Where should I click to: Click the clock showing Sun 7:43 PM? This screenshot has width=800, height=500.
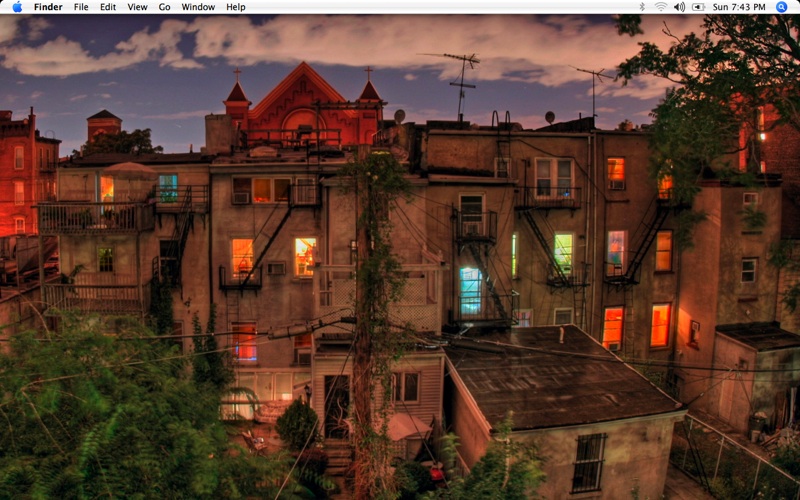(739, 7)
